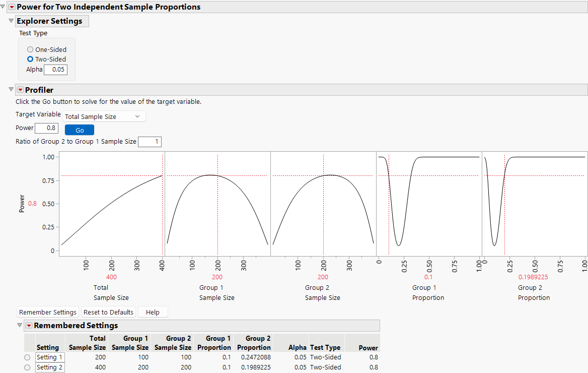Click Reset to Defaults
This screenshot has width=588, height=373.
(x=108, y=312)
